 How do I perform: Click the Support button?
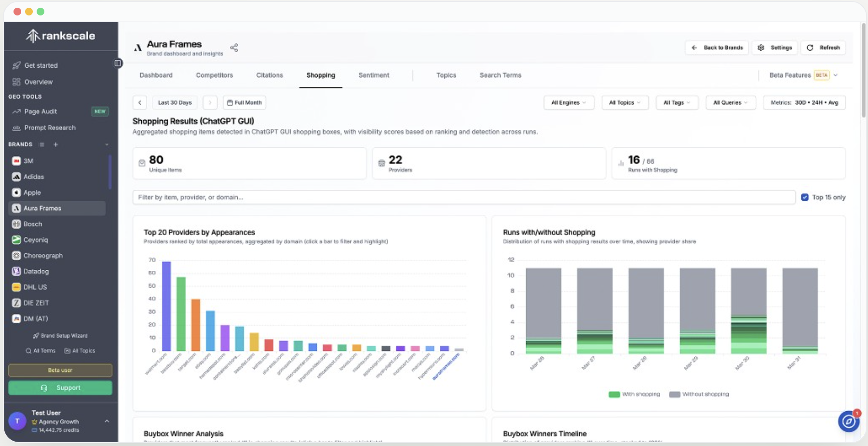60,388
